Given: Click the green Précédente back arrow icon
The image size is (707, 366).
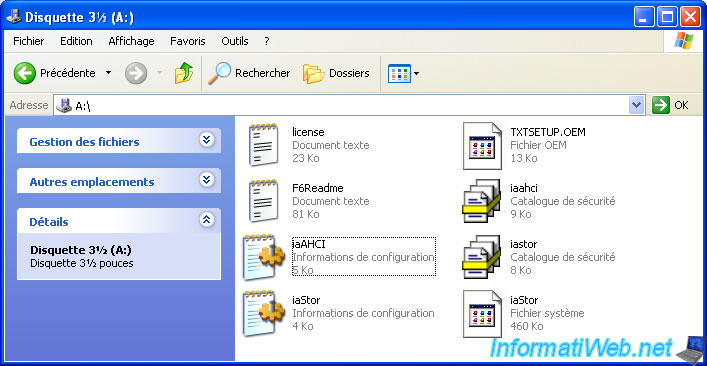Looking at the screenshot, I should click(24, 73).
